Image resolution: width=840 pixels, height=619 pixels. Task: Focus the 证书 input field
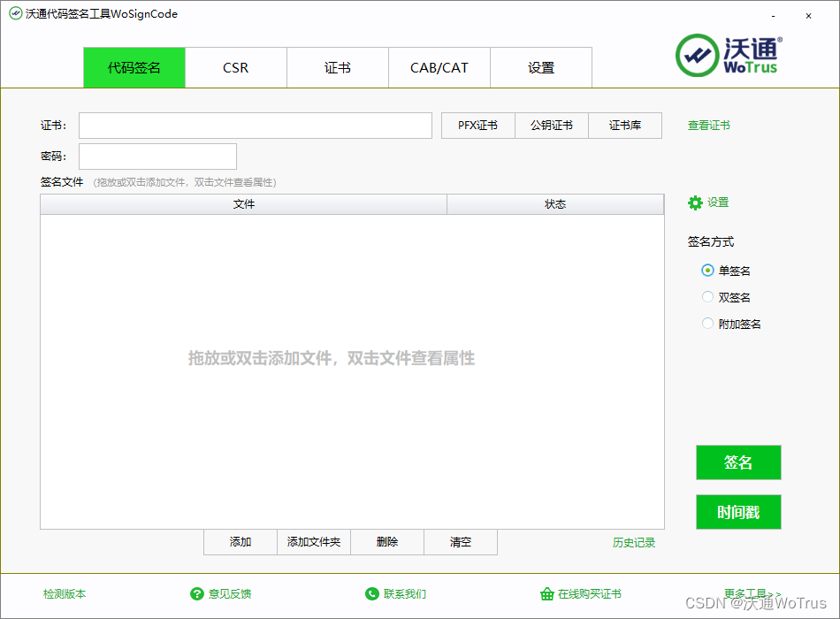256,126
